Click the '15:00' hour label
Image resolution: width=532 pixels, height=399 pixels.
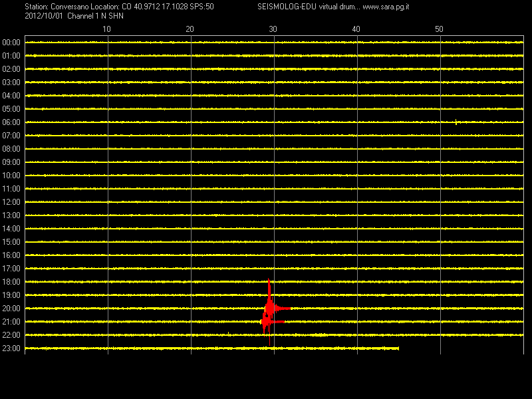pos(11,242)
